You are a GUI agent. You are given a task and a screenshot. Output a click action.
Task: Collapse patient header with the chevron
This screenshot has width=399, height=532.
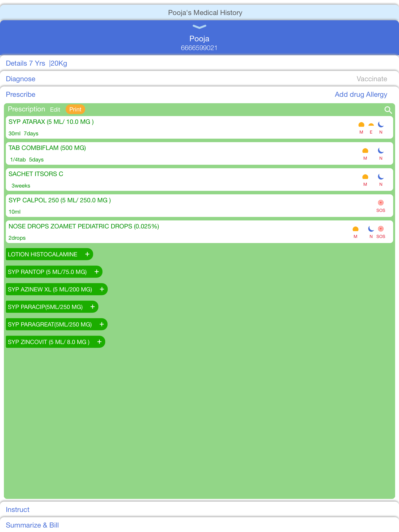(x=199, y=27)
